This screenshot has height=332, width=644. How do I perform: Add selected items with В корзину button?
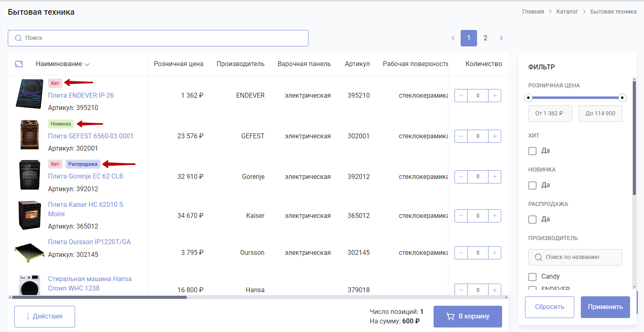point(468,316)
